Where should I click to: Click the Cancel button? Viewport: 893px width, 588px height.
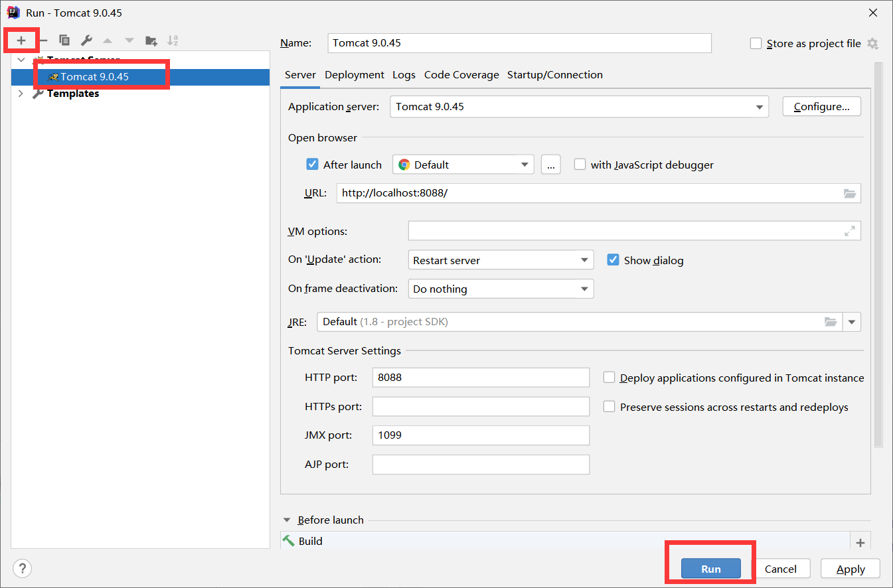[x=781, y=569]
